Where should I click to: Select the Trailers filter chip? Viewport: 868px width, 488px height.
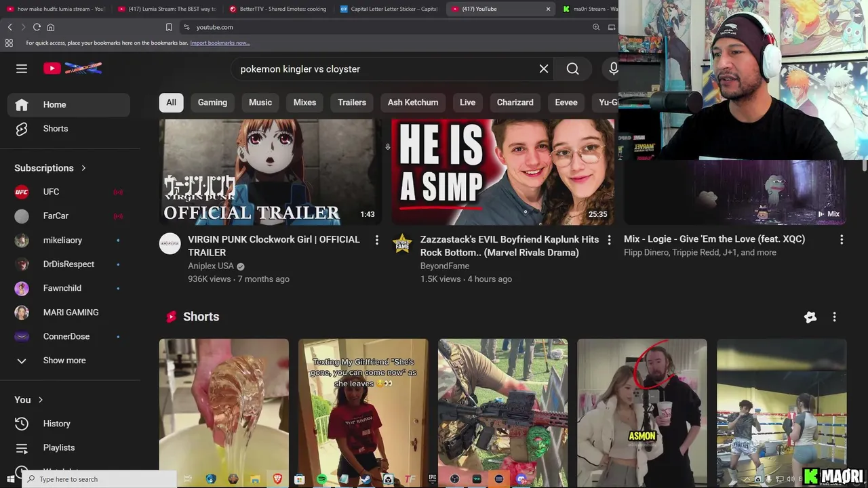352,102
